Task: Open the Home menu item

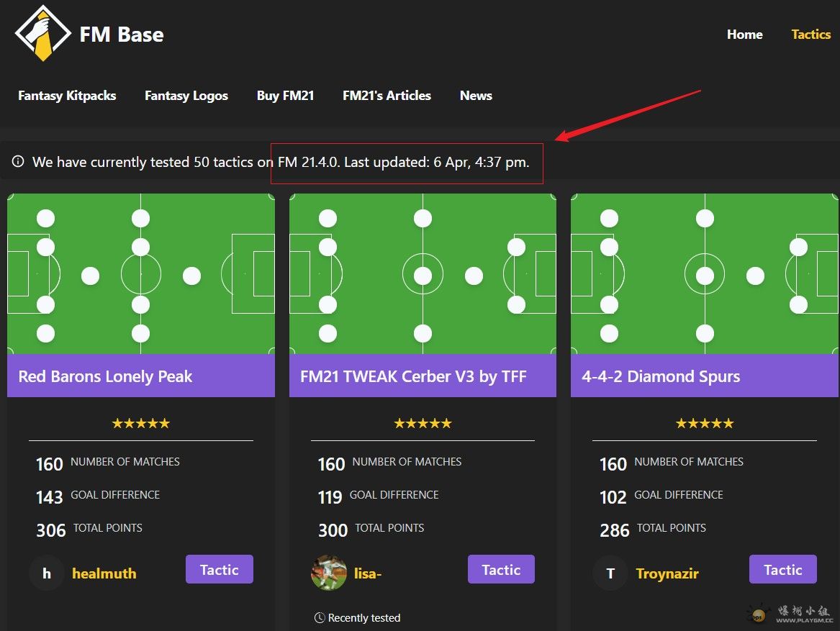Action: [x=744, y=35]
